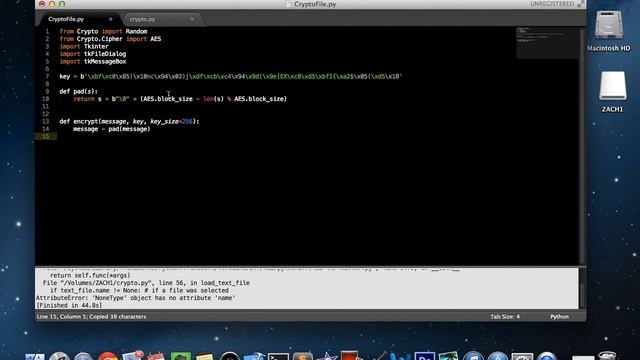Image resolution: width=640 pixels, height=360 pixels.
Task: Open Sublime Text icon in the Dock
Action: click(302, 356)
